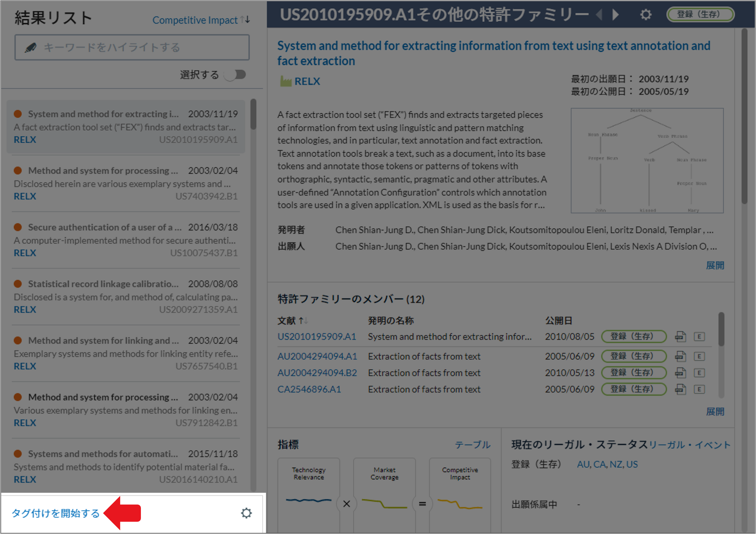Change sort order via Competitive Impact arrows
Image resolution: width=756 pixels, height=534 pixels.
pos(245,20)
